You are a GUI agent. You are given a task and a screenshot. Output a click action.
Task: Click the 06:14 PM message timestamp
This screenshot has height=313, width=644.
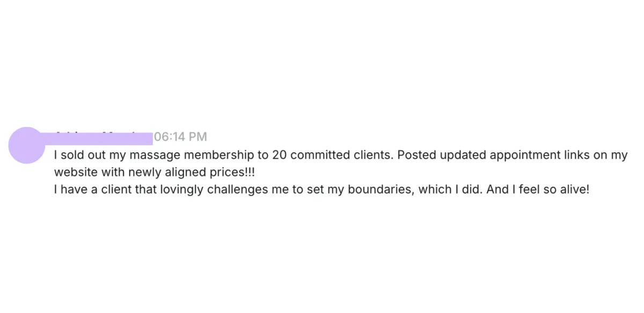tap(180, 137)
